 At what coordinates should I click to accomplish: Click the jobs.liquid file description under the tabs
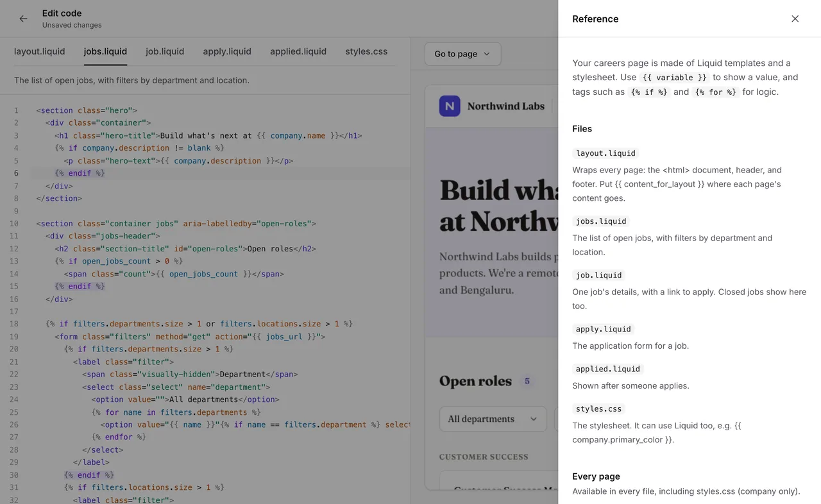coord(131,80)
